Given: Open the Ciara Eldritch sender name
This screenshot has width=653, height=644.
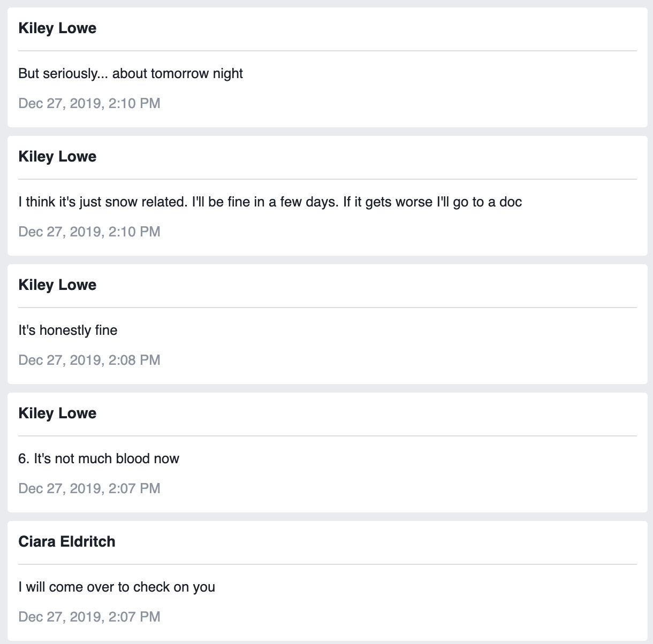Looking at the screenshot, I should coord(67,542).
